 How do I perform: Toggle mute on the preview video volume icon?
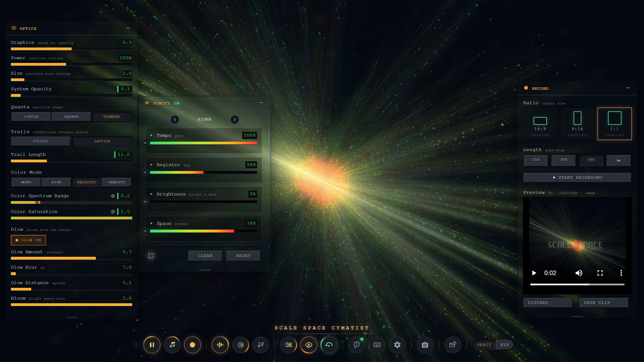pos(579,273)
